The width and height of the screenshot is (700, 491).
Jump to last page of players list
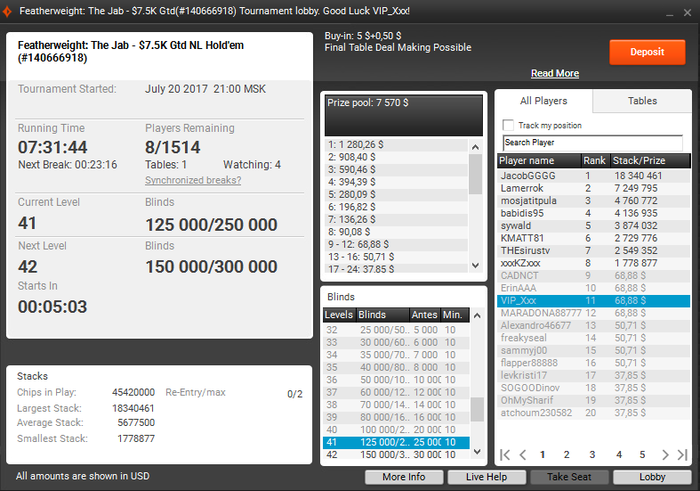682,455
